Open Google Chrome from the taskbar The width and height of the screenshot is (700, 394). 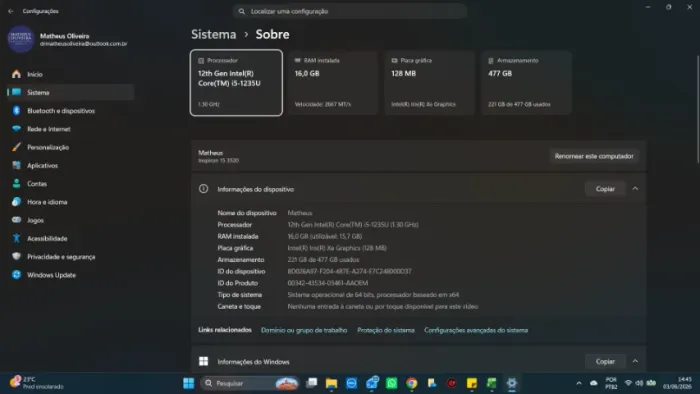(412, 383)
